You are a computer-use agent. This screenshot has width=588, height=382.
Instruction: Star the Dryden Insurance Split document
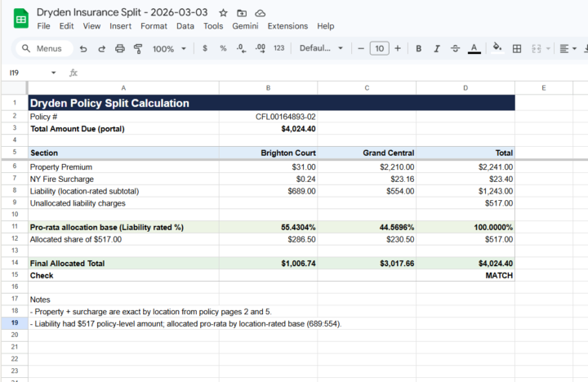tap(223, 13)
